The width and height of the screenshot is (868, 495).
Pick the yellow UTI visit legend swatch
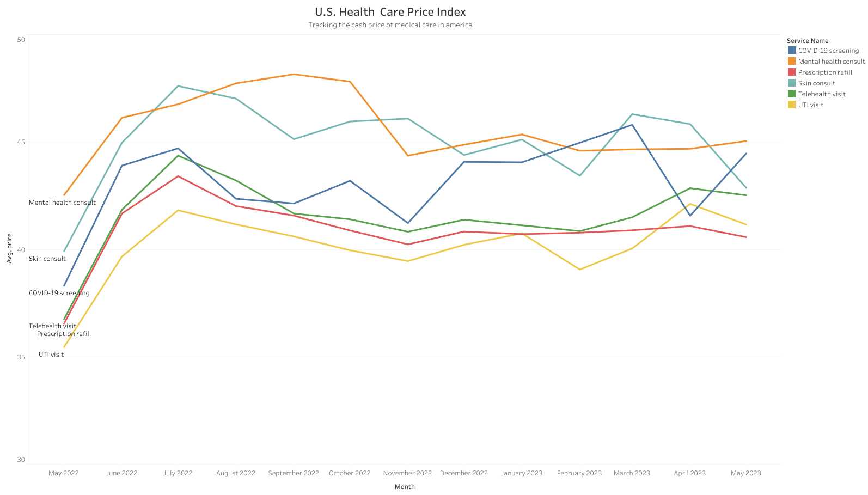tap(791, 105)
